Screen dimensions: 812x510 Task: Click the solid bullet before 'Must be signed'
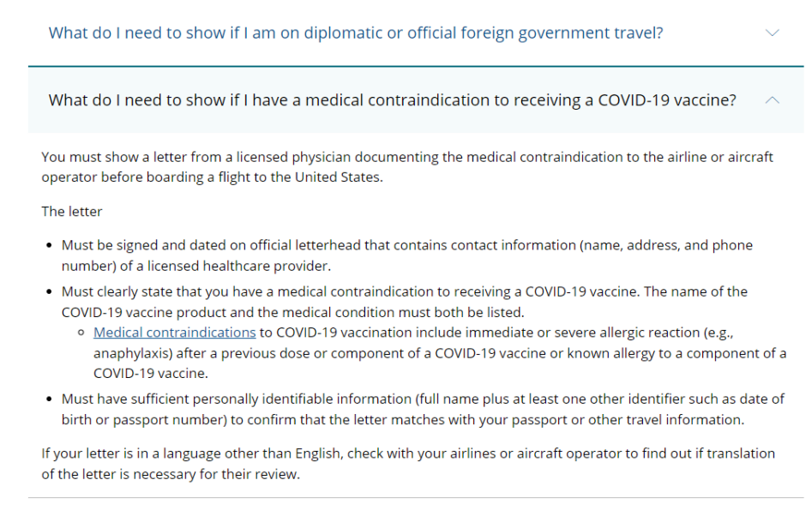point(49,245)
